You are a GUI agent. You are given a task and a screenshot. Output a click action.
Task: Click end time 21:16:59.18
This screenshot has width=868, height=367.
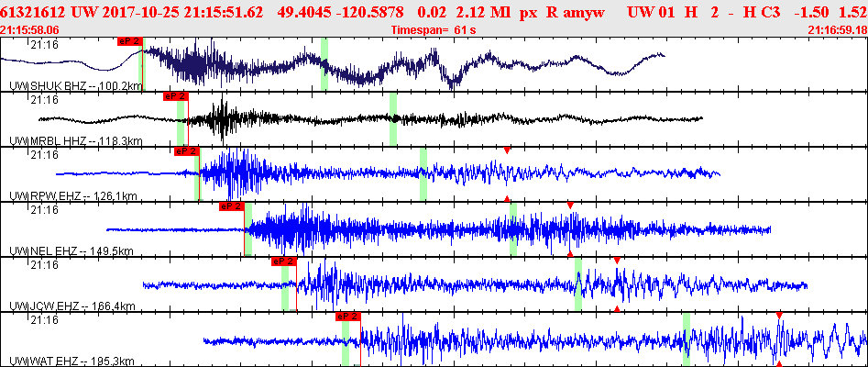pos(838,30)
